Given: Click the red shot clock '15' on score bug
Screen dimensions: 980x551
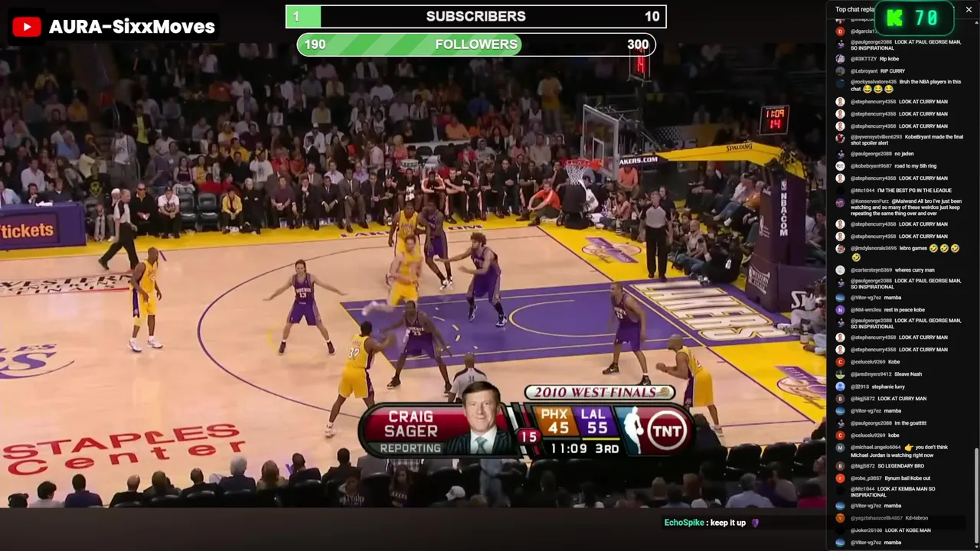Looking at the screenshot, I should click(x=529, y=437).
